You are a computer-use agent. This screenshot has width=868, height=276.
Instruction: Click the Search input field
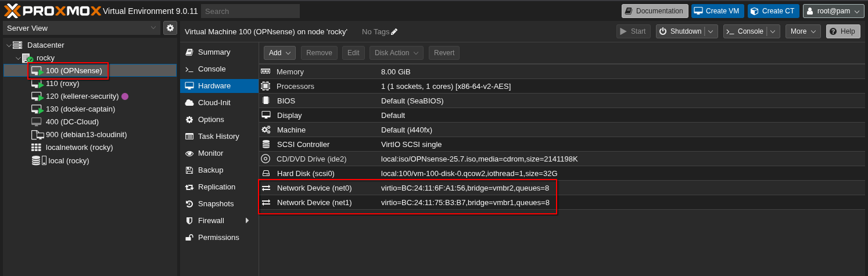[x=250, y=11]
